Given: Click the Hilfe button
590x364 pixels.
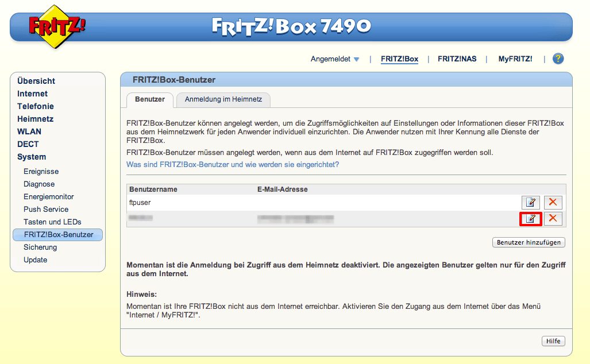Looking at the screenshot, I should click(553, 341).
